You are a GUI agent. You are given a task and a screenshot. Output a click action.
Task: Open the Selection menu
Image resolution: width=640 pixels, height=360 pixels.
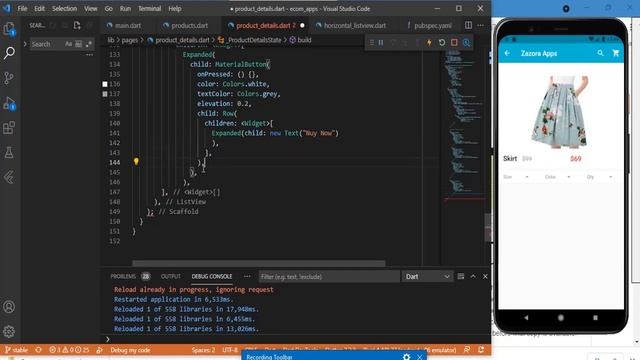64,9
